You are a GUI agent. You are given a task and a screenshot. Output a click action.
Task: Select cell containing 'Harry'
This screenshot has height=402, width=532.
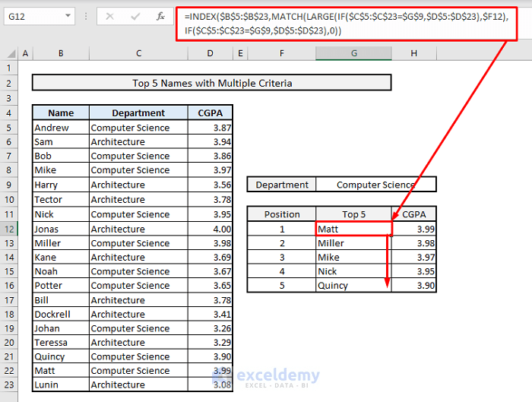(x=61, y=185)
